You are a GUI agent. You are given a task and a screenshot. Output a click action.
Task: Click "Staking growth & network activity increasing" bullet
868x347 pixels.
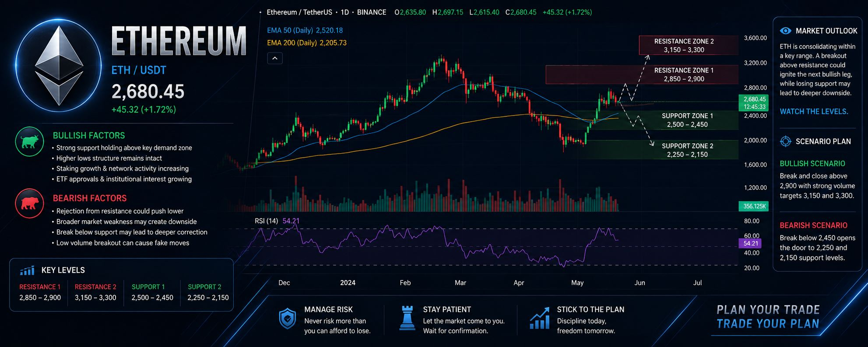pyautogui.click(x=123, y=168)
